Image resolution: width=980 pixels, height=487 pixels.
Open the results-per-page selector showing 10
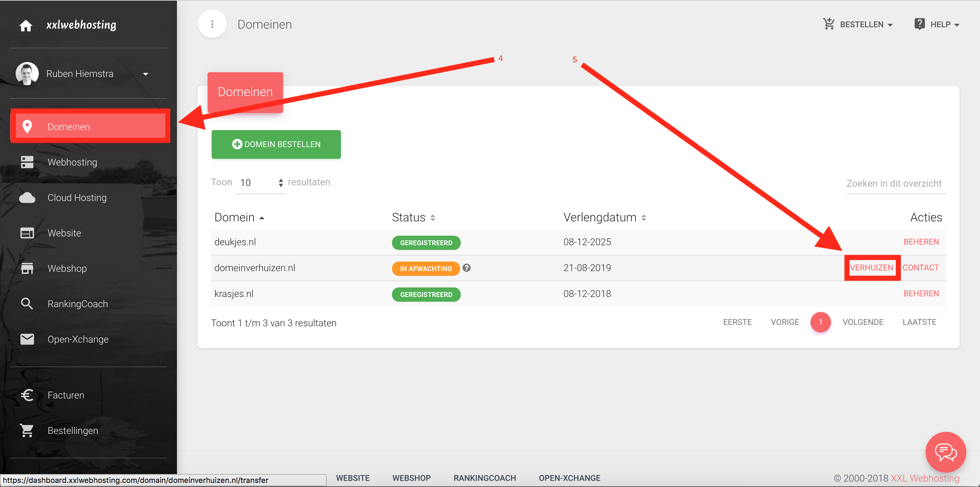(260, 183)
